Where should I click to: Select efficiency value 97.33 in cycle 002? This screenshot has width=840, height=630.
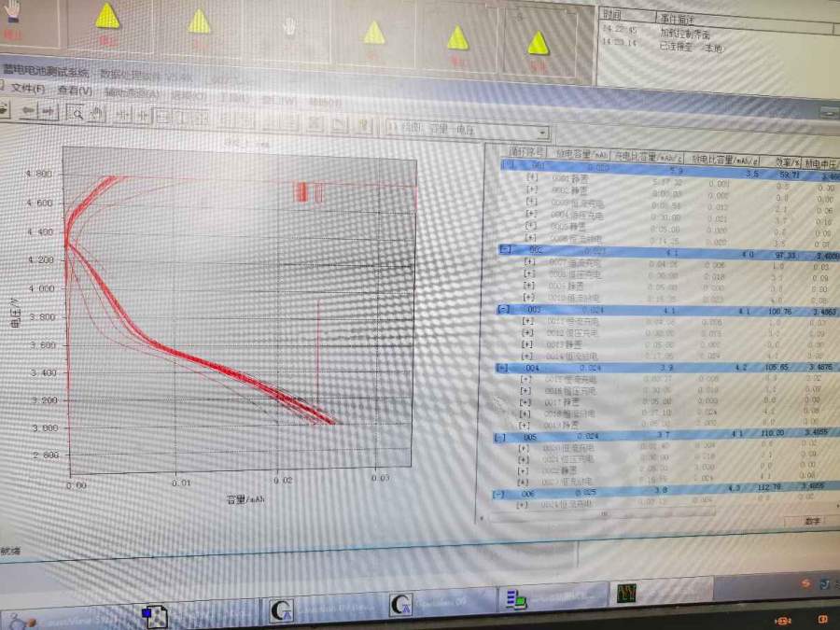[x=785, y=256]
